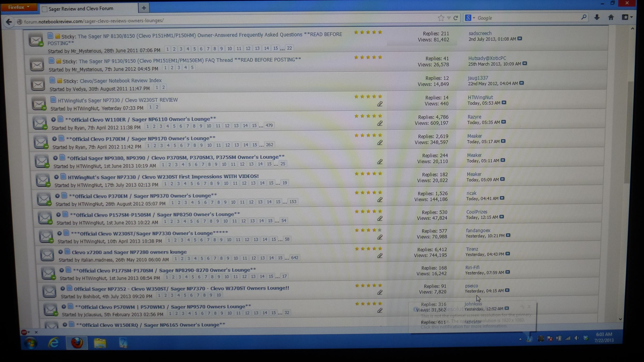Close the add-on bar with X
Viewport: 644px width, 362px height.
pyautogui.click(x=36, y=332)
